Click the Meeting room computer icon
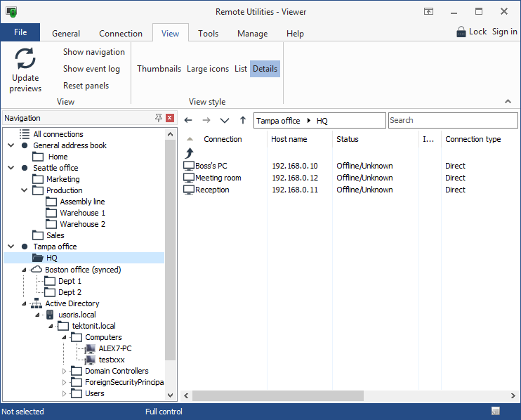Image resolution: width=521 pixels, height=420 pixels. 189,178
